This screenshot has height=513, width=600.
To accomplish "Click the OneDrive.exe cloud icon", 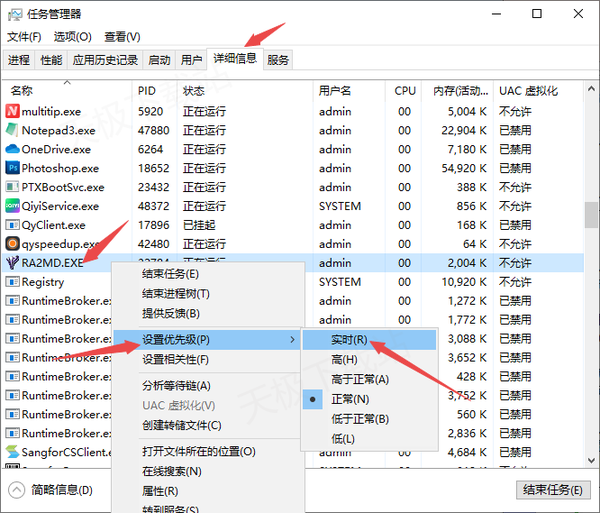I will 12,149.
